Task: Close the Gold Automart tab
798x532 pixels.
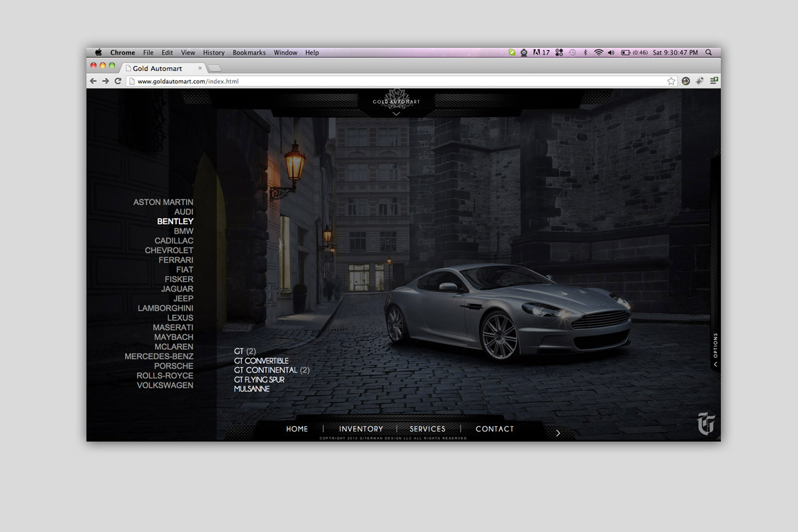Action: [200, 68]
